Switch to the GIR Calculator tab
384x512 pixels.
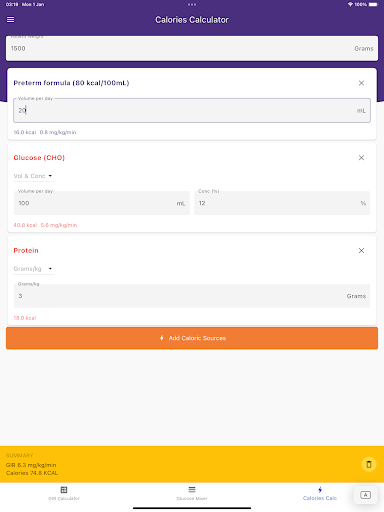pyautogui.click(x=64, y=494)
